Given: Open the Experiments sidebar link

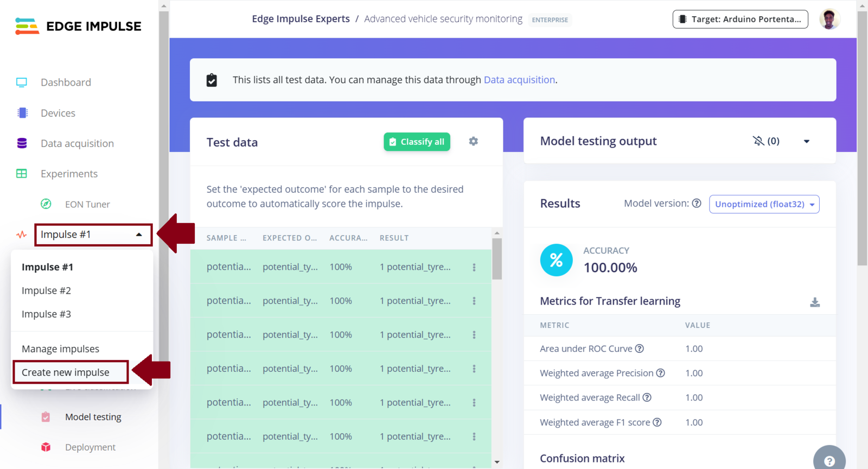Looking at the screenshot, I should point(69,174).
